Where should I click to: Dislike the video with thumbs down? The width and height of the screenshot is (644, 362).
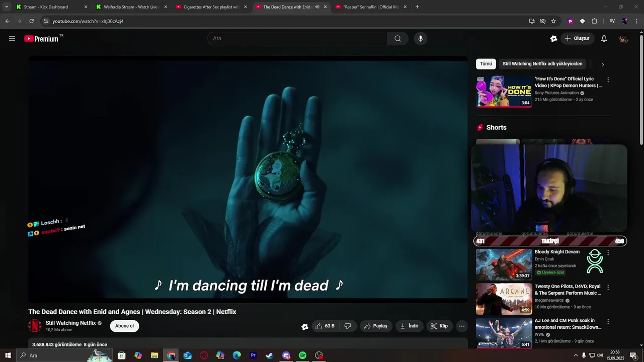[x=347, y=326]
